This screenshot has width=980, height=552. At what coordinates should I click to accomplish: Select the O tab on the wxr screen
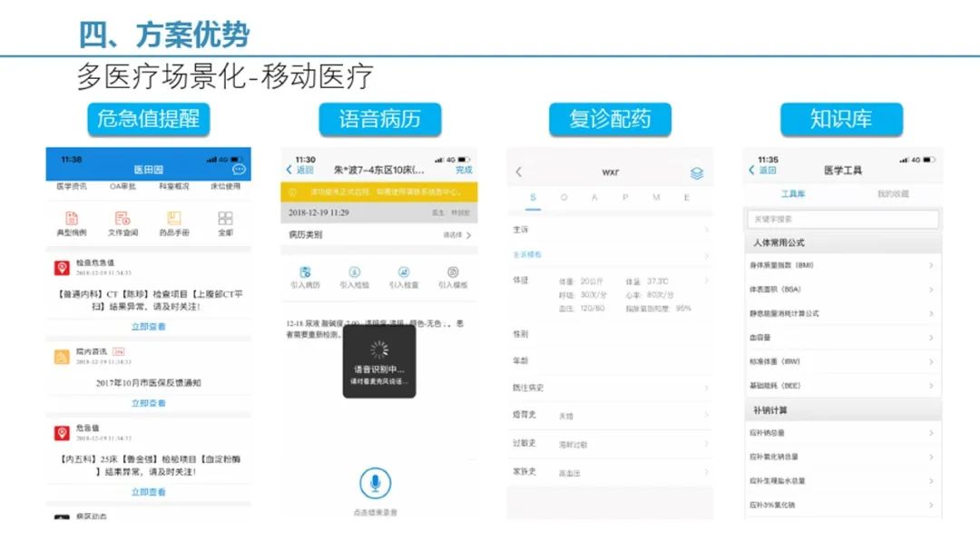click(x=563, y=198)
